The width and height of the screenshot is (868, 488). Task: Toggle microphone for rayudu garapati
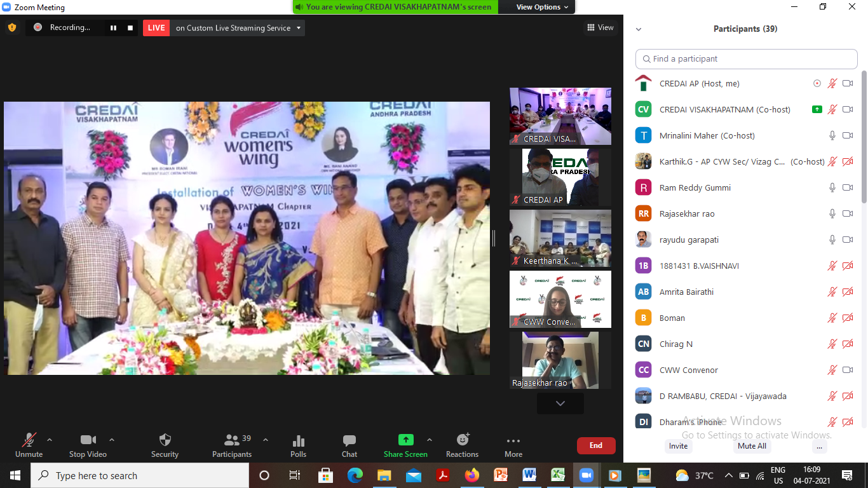[x=832, y=240]
